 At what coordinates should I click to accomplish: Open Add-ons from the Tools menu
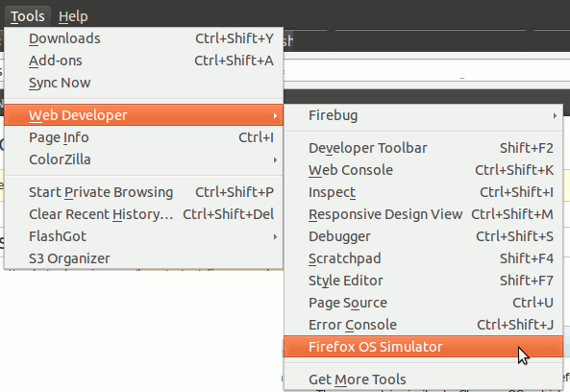point(143,61)
